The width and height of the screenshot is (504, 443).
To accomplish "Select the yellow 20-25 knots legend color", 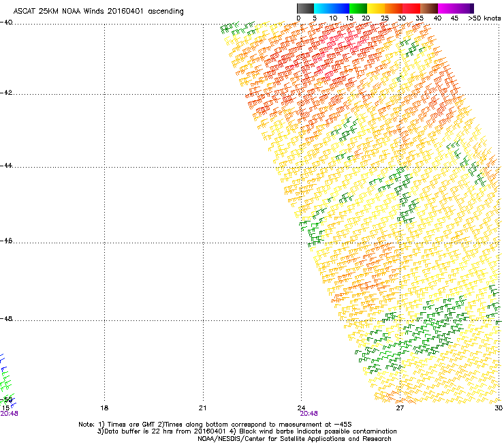I will pyautogui.click(x=376, y=8).
